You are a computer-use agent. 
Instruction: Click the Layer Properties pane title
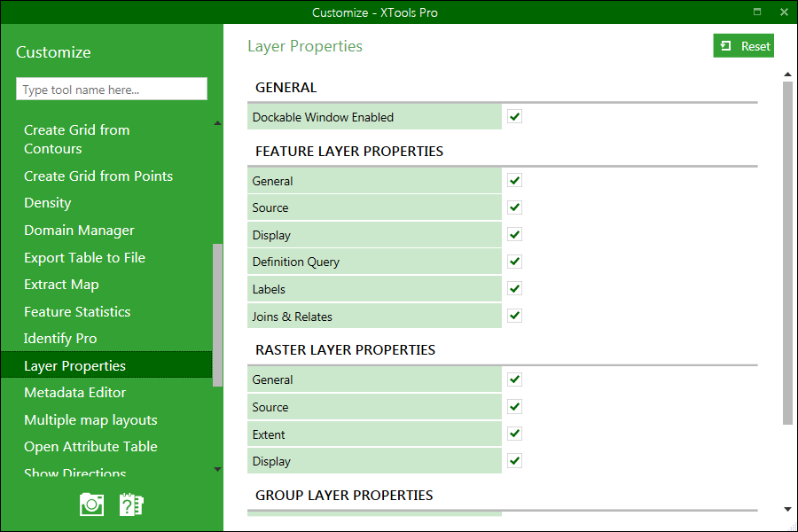(x=305, y=46)
